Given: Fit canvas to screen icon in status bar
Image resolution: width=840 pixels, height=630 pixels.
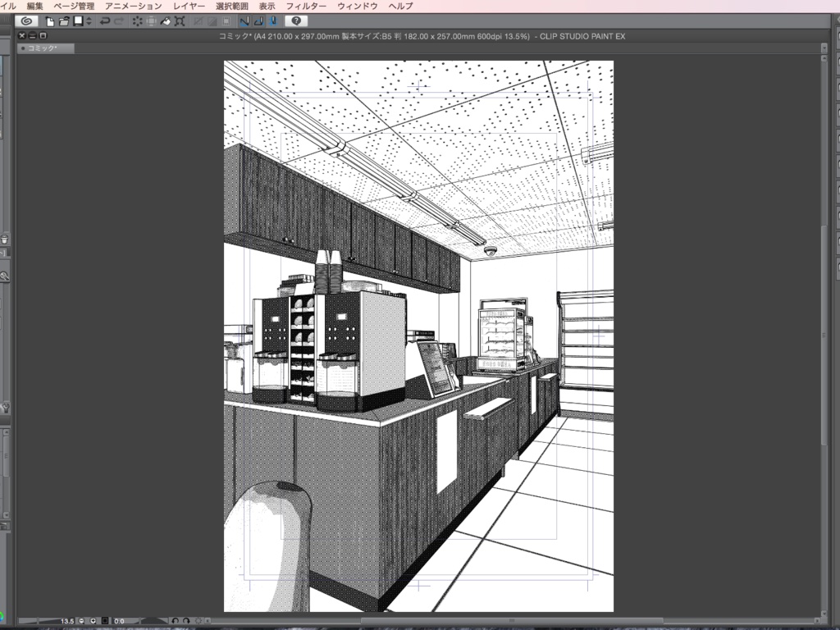Looking at the screenshot, I should click(x=105, y=621).
